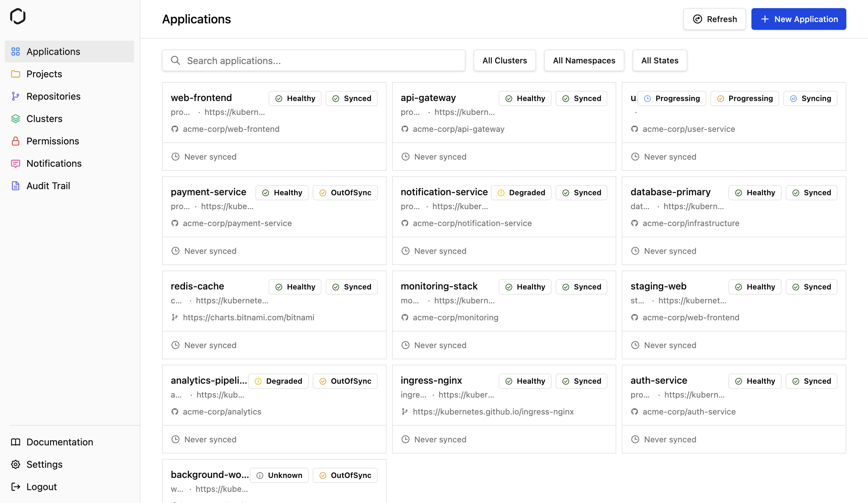Screen dimensions: 868x503
Task: Click the Settings gear icon
Action: 16,464
